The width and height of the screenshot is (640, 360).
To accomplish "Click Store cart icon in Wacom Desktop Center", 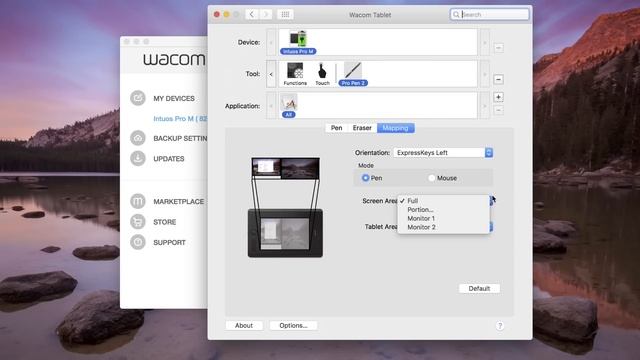I will 138,222.
